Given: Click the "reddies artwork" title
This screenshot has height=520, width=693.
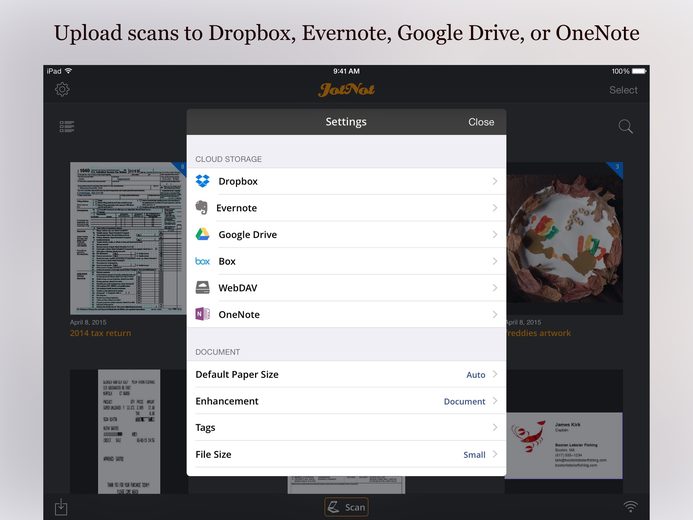Looking at the screenshot, I should (539, 333).
